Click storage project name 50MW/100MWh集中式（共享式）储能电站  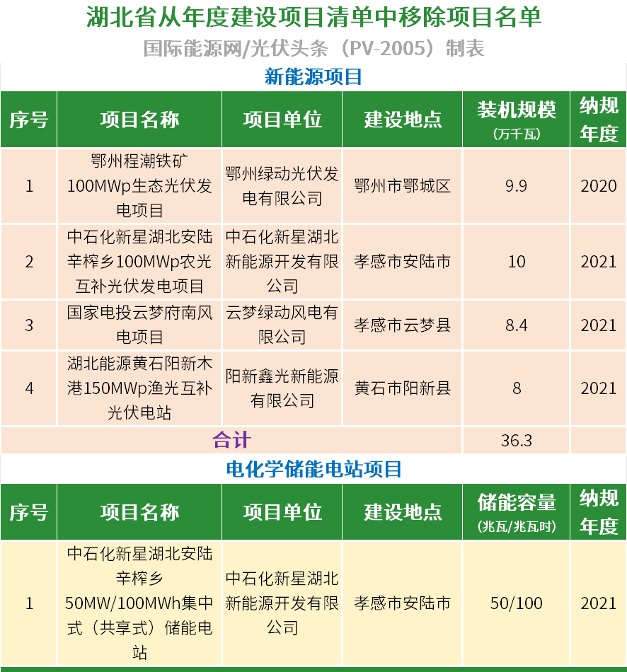tap(139, 603)
